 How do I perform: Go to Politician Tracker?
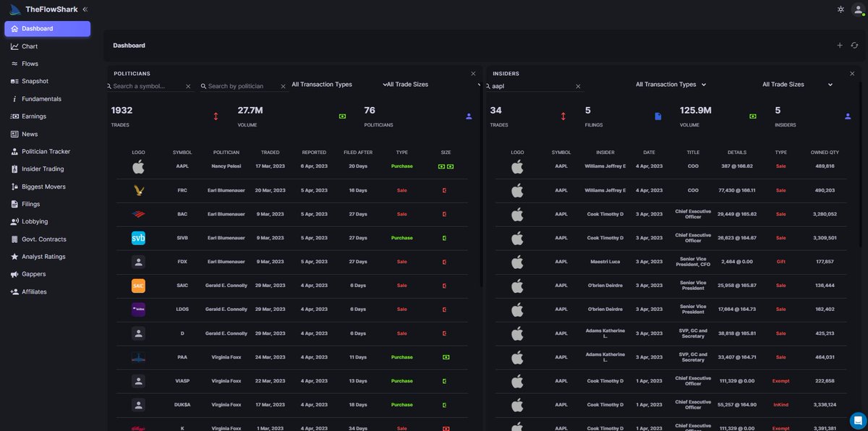point(47,151)
